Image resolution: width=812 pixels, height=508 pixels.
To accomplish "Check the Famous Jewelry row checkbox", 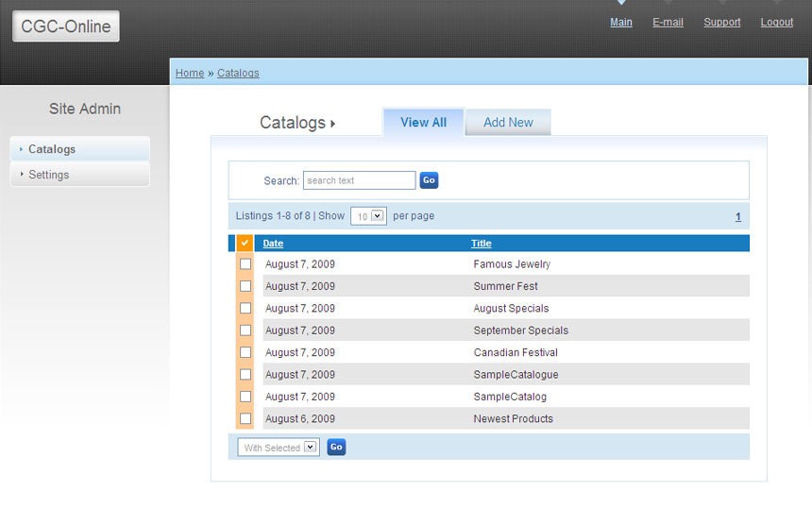I will click(245, 264).
